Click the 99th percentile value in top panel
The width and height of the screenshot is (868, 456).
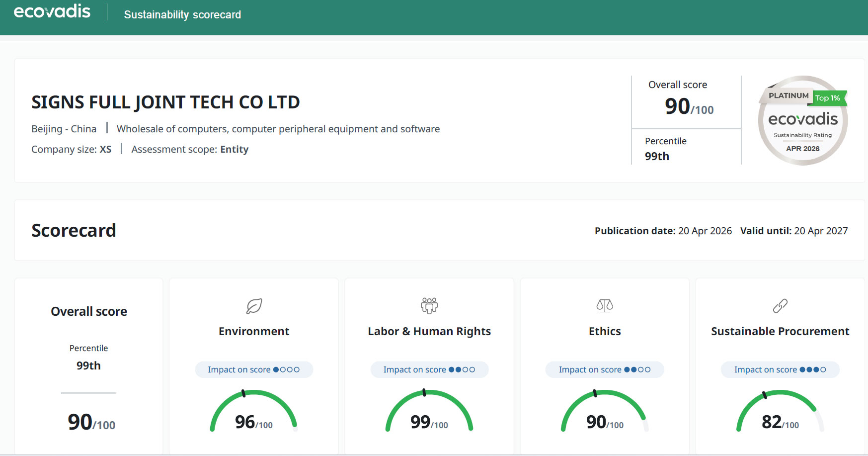(657, 156)
